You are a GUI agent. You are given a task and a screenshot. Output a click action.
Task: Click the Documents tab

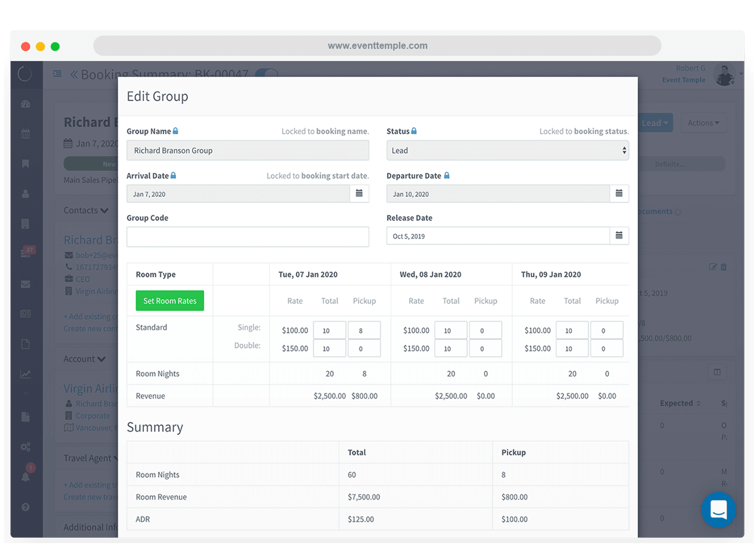tap(655, 212)
